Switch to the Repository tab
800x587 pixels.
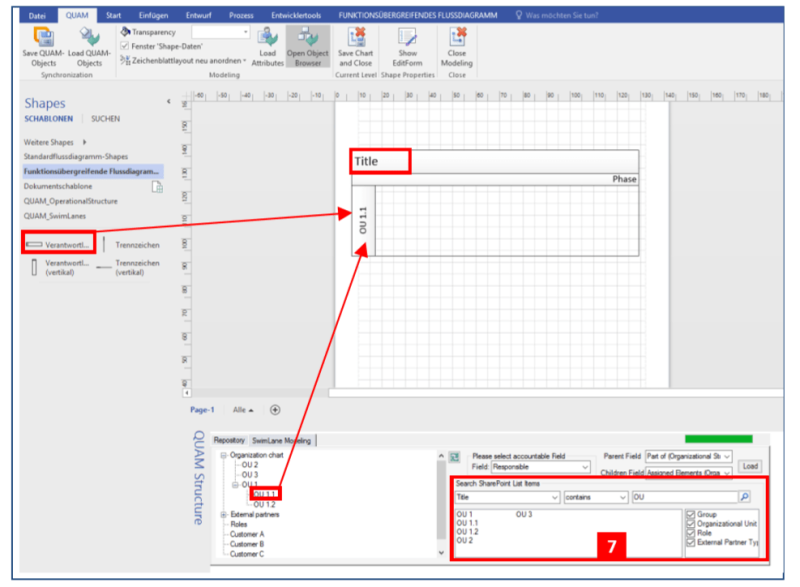pos(229,440)
